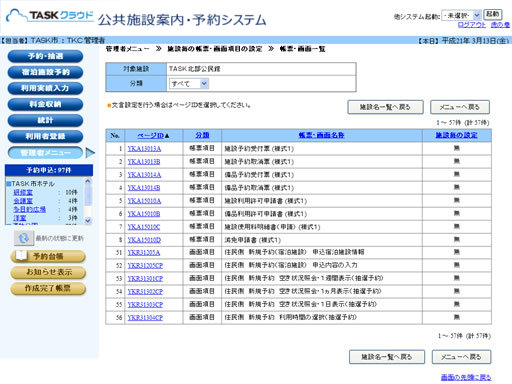The height and width of the screenshot is (384, 512).
Task: Open page ID YKA15013A
Action: 144,149
